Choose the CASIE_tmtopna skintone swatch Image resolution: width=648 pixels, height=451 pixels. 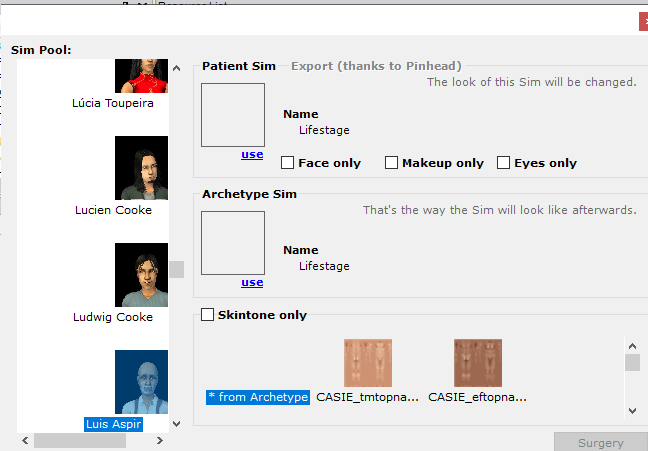(368, 363)
